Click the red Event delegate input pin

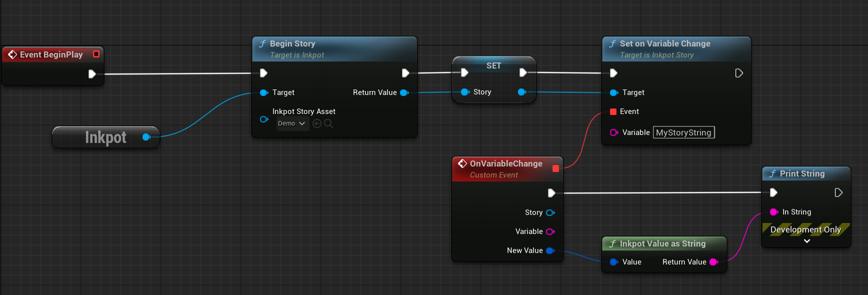click(x=613, y=111)
